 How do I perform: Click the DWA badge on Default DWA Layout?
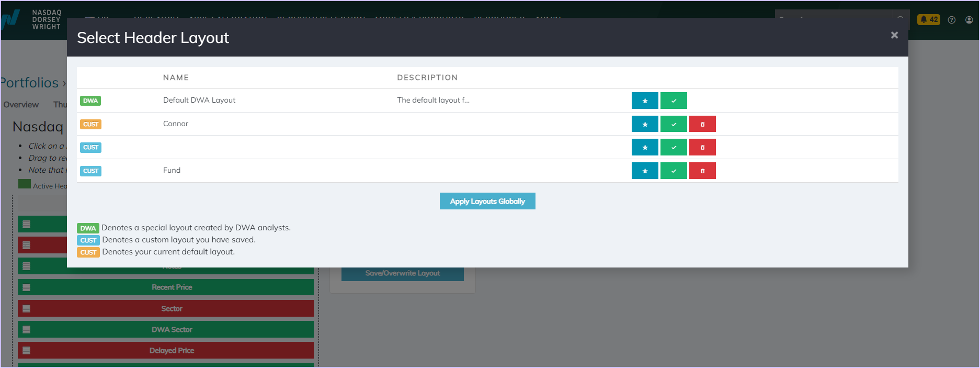[x=90, y=101]
